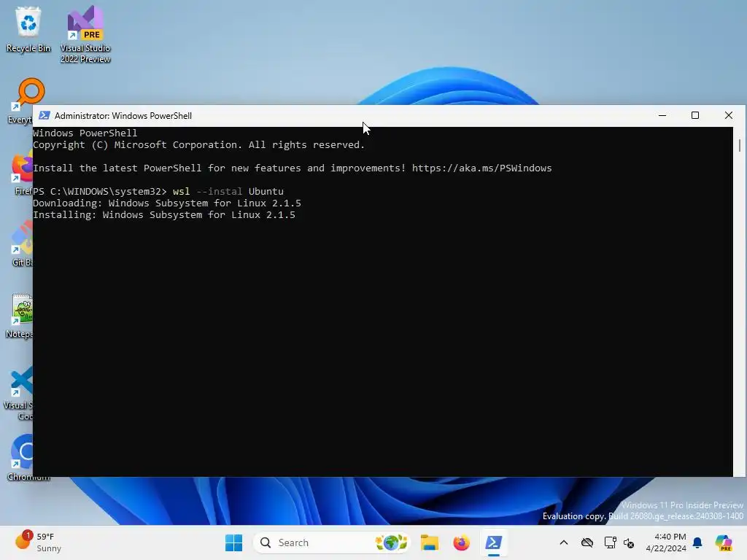
Task: Open the Recycle Bin desktop icon
Action: tap(28, 29)
